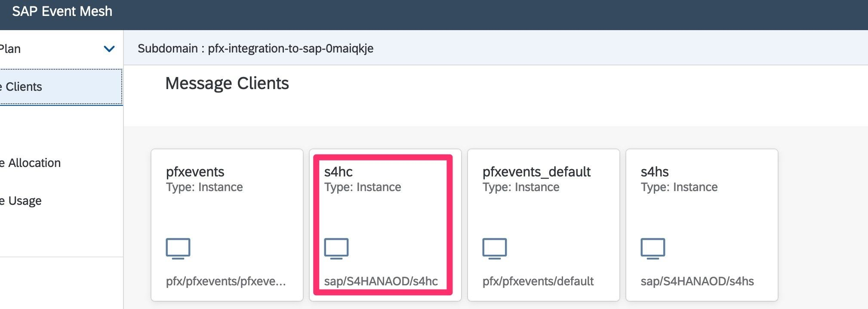868x309 pixels.
Task: Select the s4hs tile title
Action: [655, 172]
